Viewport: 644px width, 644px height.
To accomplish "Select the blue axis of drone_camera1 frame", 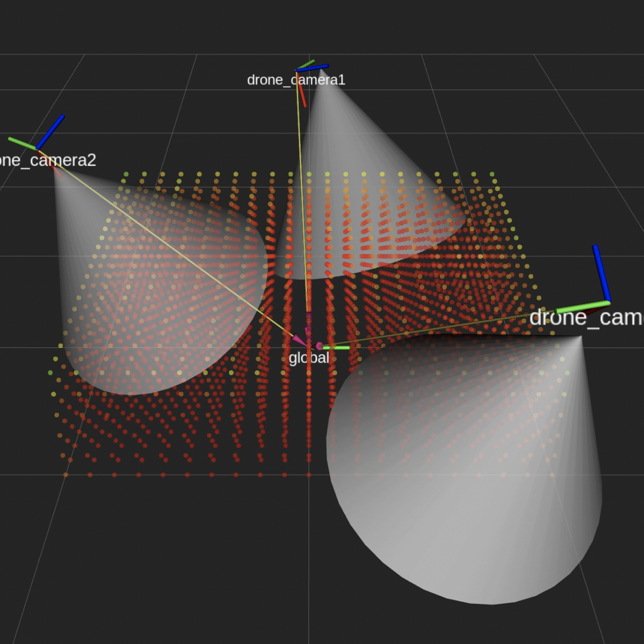I will (x=313, y=68).
